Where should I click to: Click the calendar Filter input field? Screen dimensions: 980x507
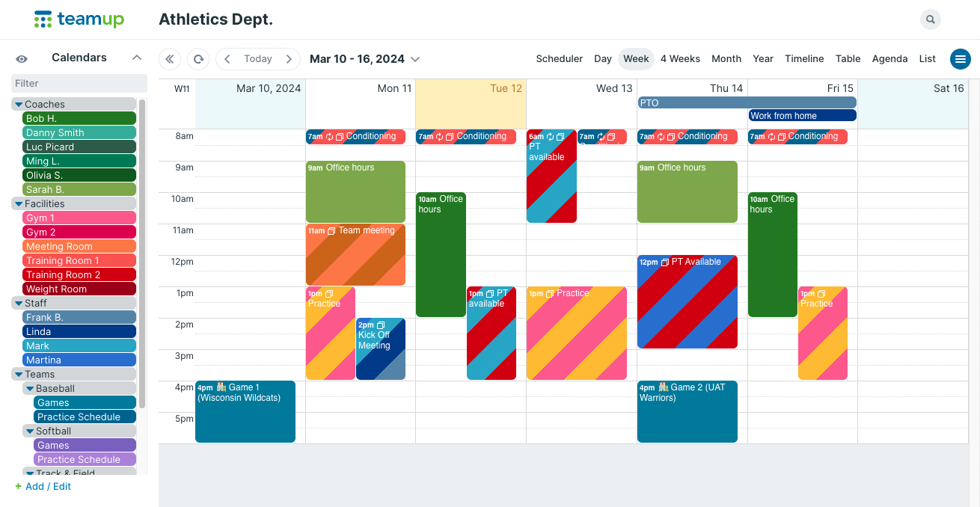tap(79, 83)
